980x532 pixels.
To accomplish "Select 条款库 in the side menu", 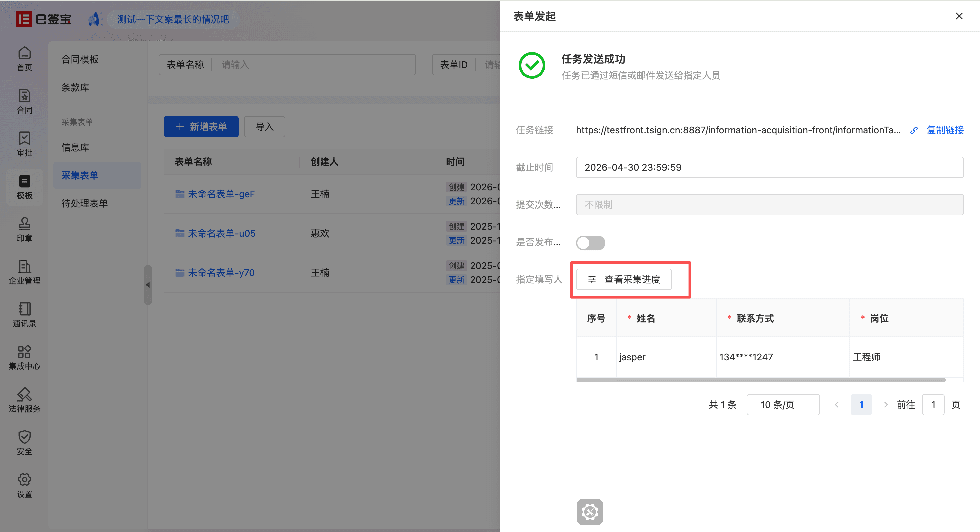I will click(75, 87).
